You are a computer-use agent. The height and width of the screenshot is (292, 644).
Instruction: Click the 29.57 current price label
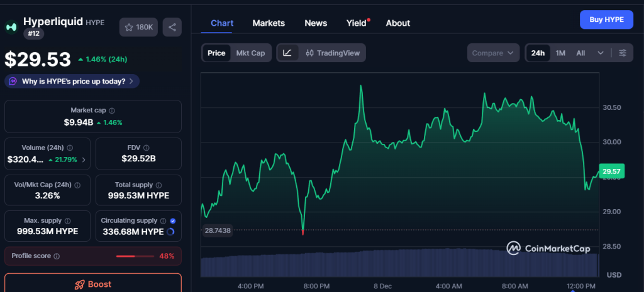(612, 172)
